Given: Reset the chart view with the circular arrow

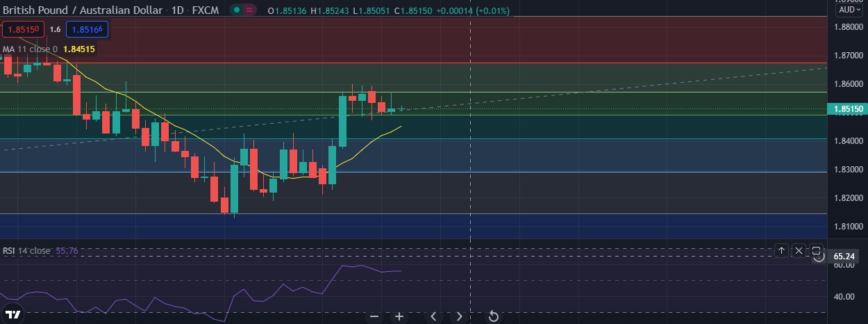Looking at the screenshot, I should coord(494,316).
